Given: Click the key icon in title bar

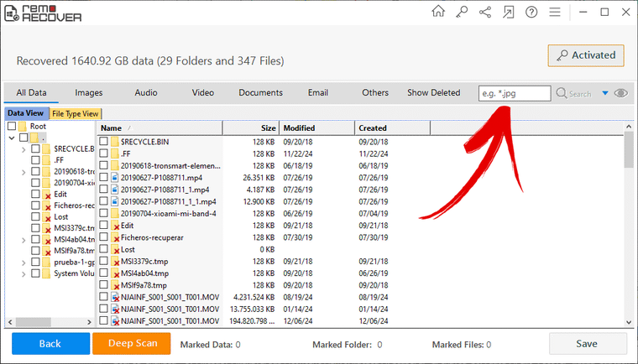Looking at the screenshot, I should [462, 12].
